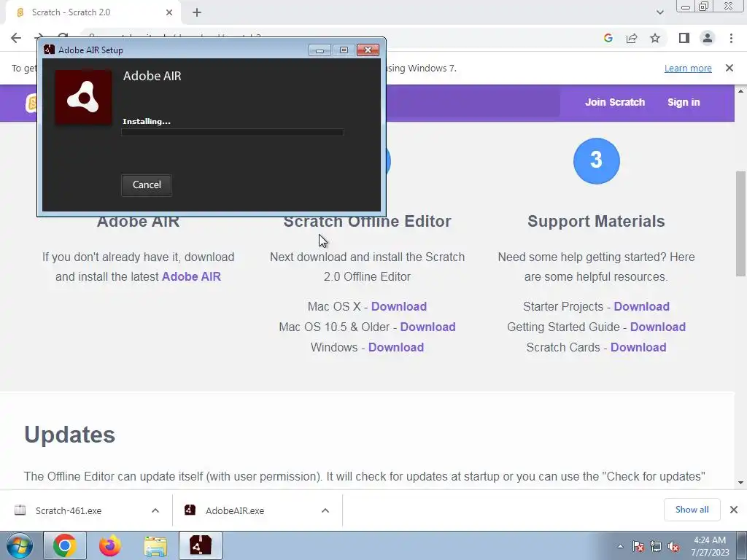Screen dimensions: 747x560
Task: Download the Getting Started Guide
Action: 657,327
